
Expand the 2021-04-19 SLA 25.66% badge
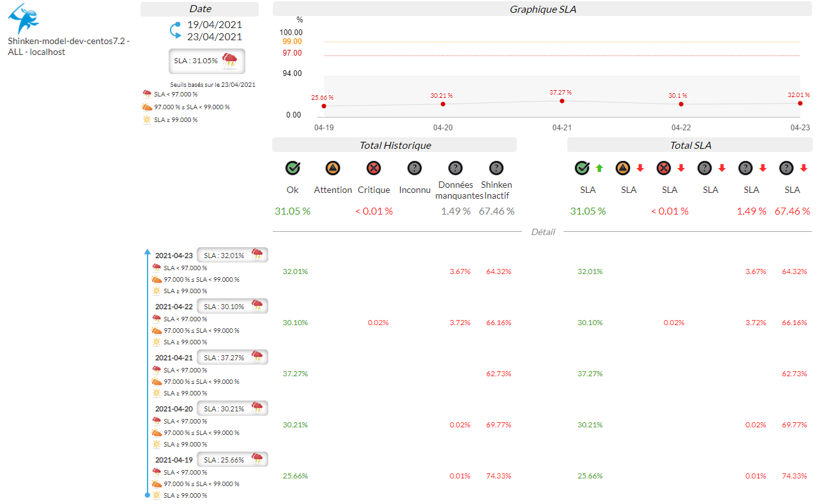(x=232, y=459)
